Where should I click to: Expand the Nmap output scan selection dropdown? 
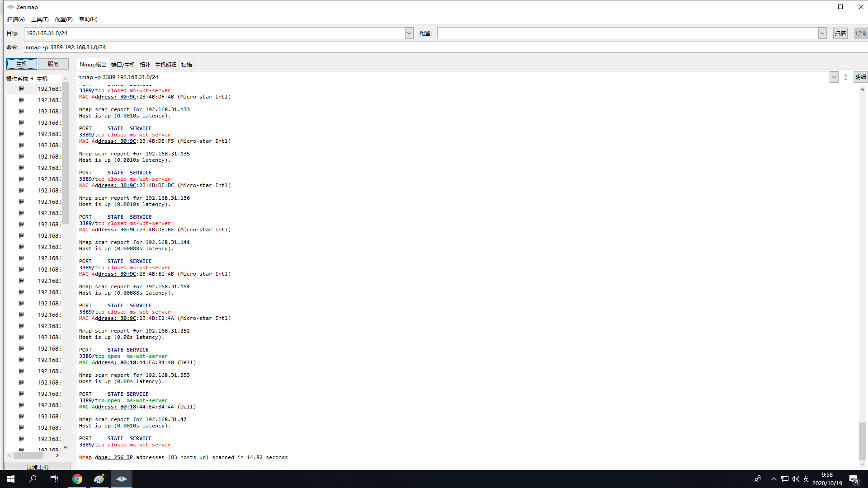pos(834,77)
